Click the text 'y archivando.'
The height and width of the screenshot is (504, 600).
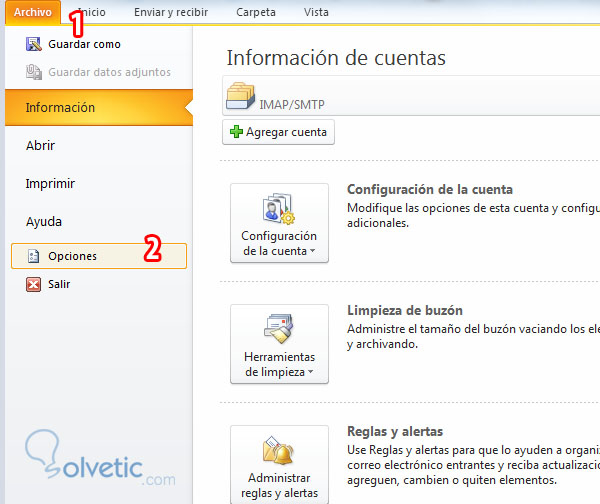click(382, 344)
